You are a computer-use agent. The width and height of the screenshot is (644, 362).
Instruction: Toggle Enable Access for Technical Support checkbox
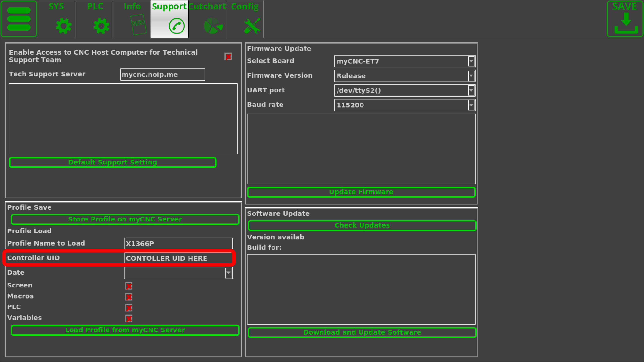point(228,56)
